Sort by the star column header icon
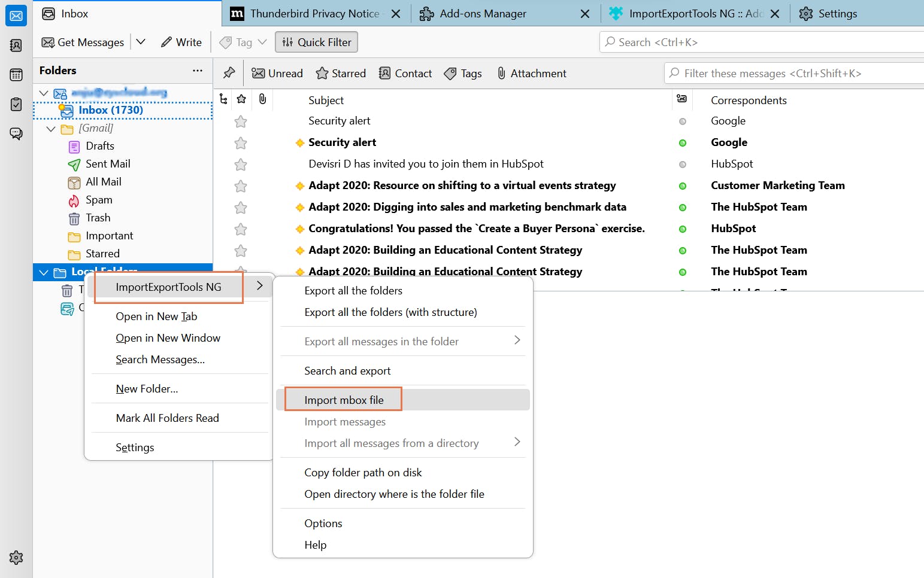The height and width of the screenshot is (578, 924). (x=241, y=99)
